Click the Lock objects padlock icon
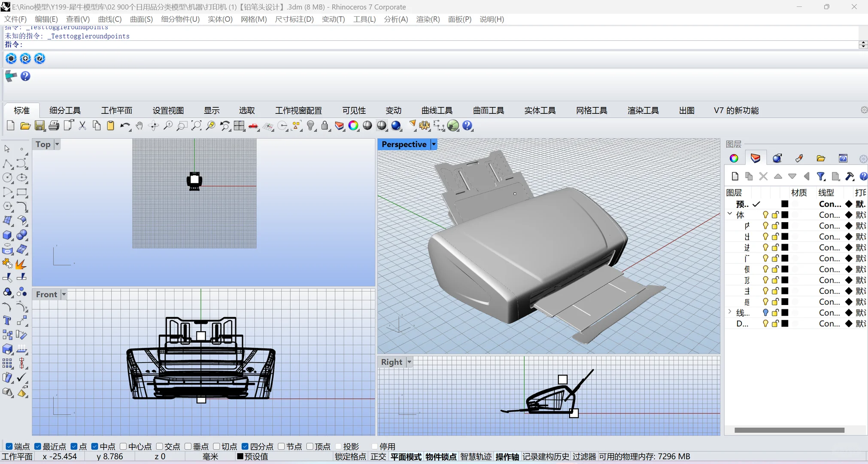 (x=325, y=125)
